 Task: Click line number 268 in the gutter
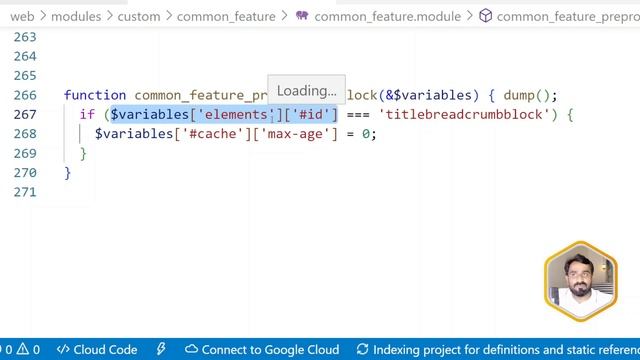(25, 134)
